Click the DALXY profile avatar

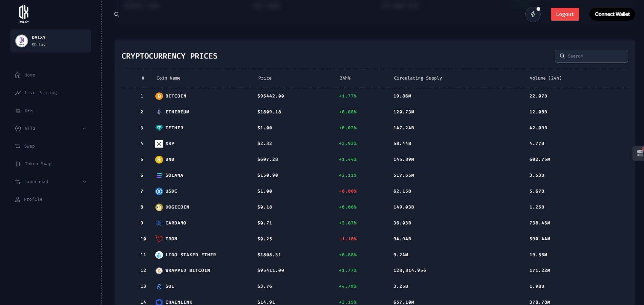pos(22,41)
